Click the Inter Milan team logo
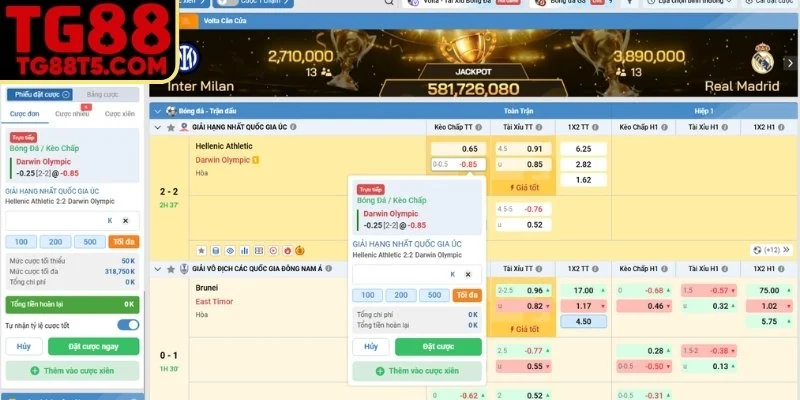 (x=188, y=57)
